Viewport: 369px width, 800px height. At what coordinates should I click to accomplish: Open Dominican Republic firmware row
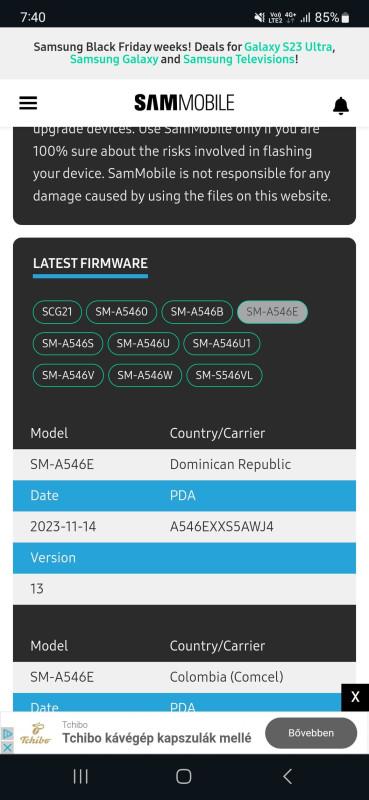coord(184,464)
